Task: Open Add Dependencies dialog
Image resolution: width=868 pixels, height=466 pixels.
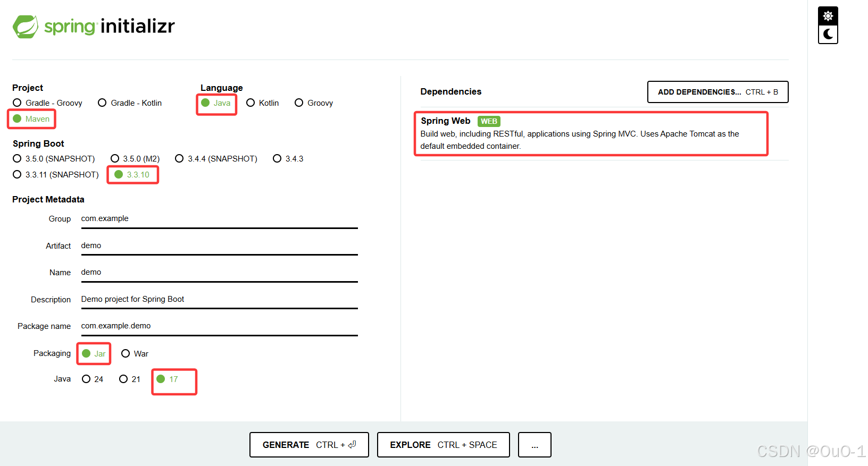Action: tap(717, 92)
